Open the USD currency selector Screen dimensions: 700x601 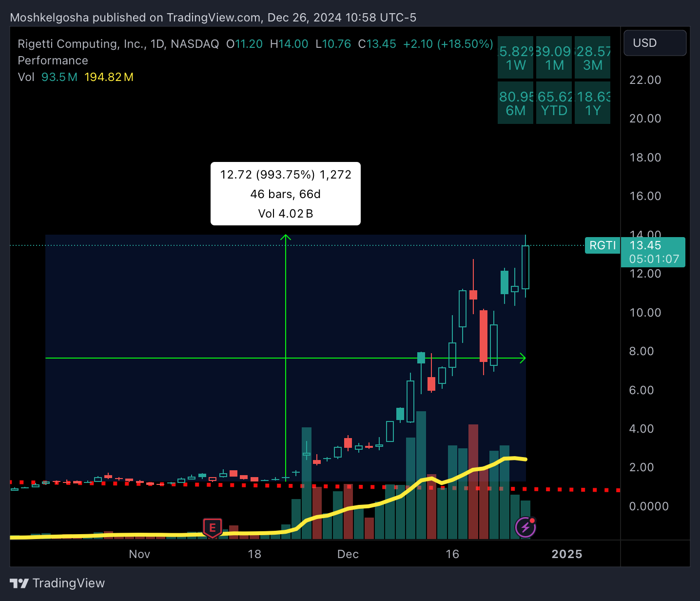coord(655,43)
